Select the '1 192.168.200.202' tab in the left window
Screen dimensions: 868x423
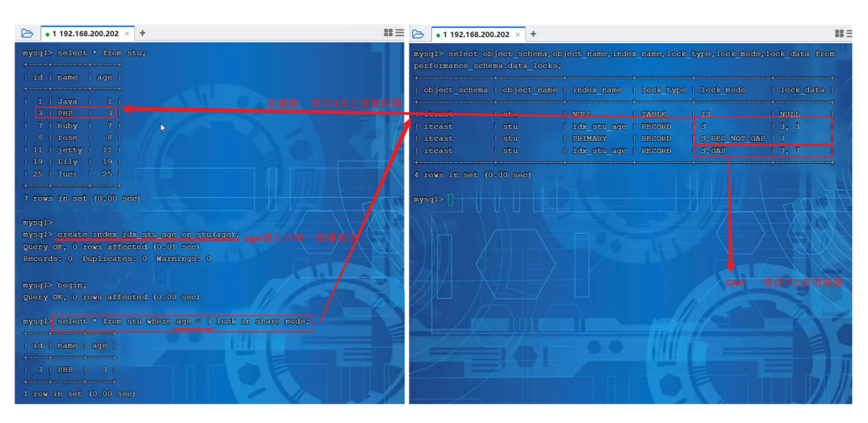(x=86, y=33)
